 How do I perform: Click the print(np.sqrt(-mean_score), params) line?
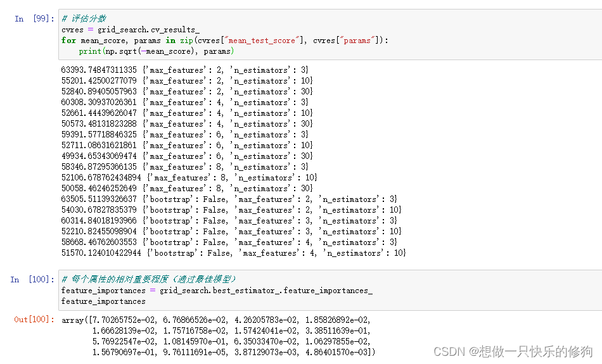pyautogui.click(x=157, y=51)
